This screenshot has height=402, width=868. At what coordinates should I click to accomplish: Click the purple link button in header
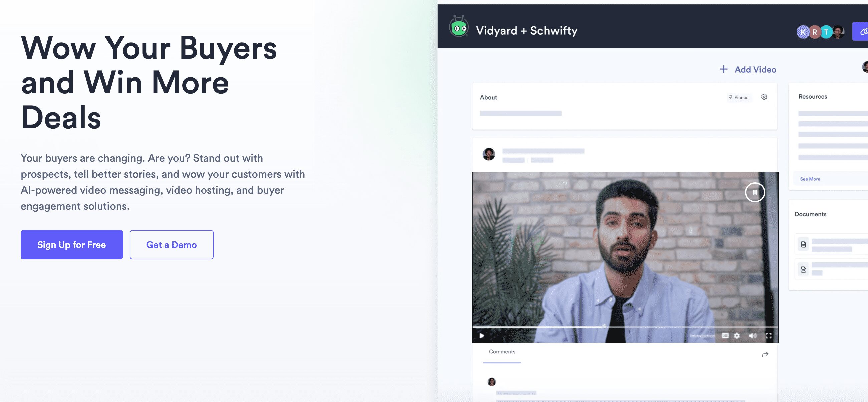[860, 31]
